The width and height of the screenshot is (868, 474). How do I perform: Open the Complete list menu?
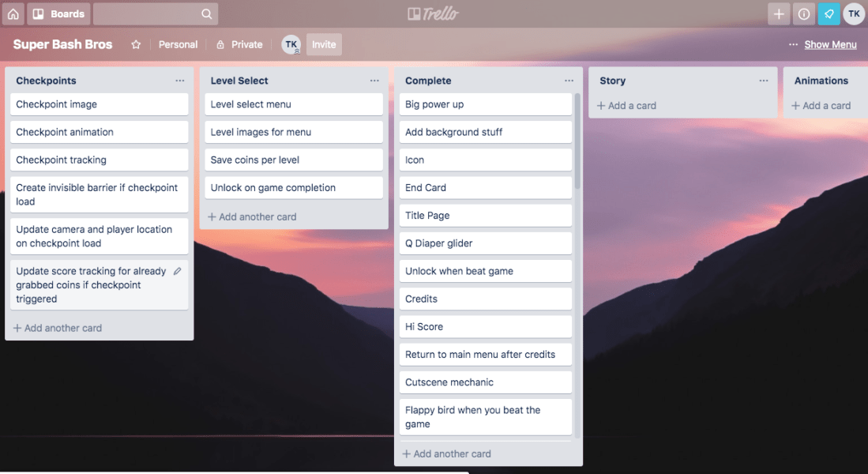pyautogui.click(x=569, y=80)
